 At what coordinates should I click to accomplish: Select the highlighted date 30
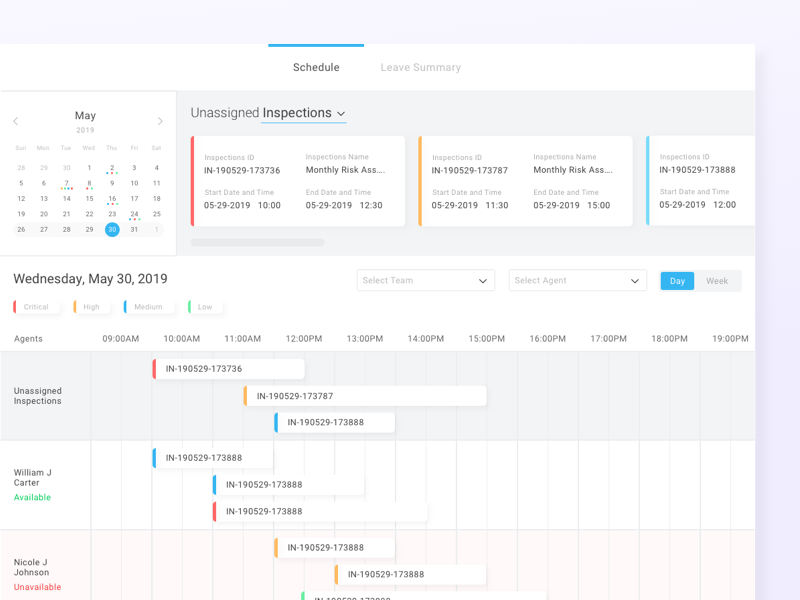(x=112, y=229)
